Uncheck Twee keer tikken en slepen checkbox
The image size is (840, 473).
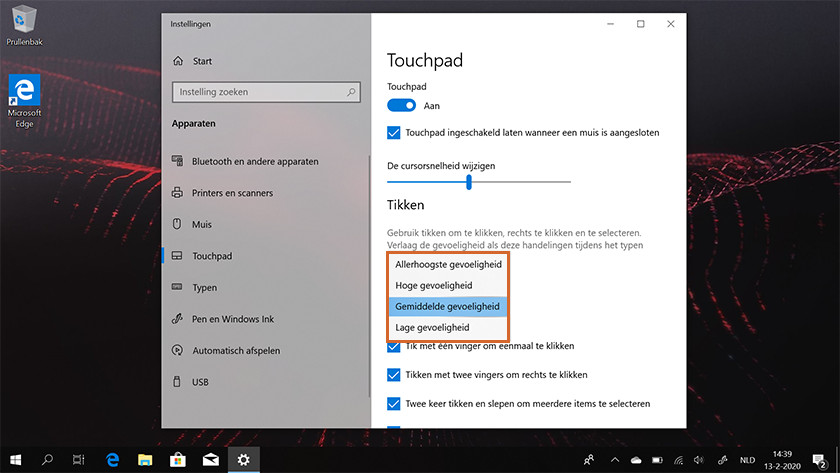pyautogui.click(x=394, y=403)
